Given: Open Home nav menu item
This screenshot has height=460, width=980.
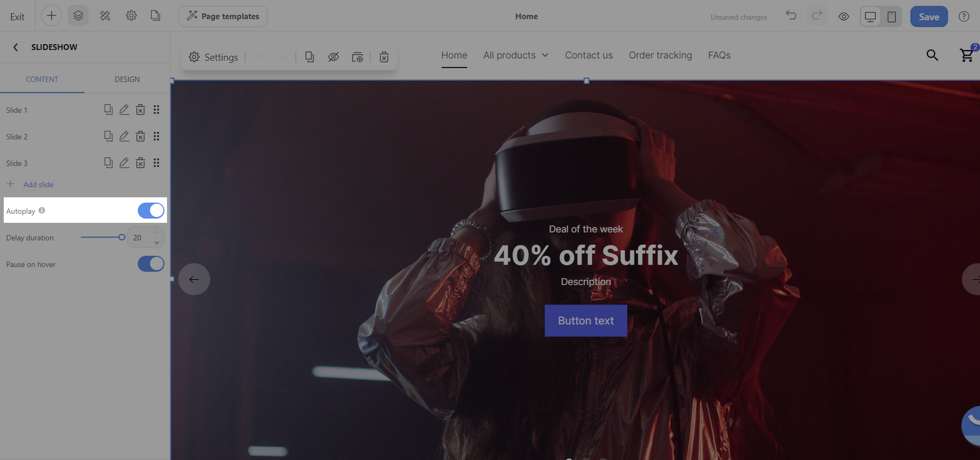Looking at the screenshot, I should [x=454, y=55].
